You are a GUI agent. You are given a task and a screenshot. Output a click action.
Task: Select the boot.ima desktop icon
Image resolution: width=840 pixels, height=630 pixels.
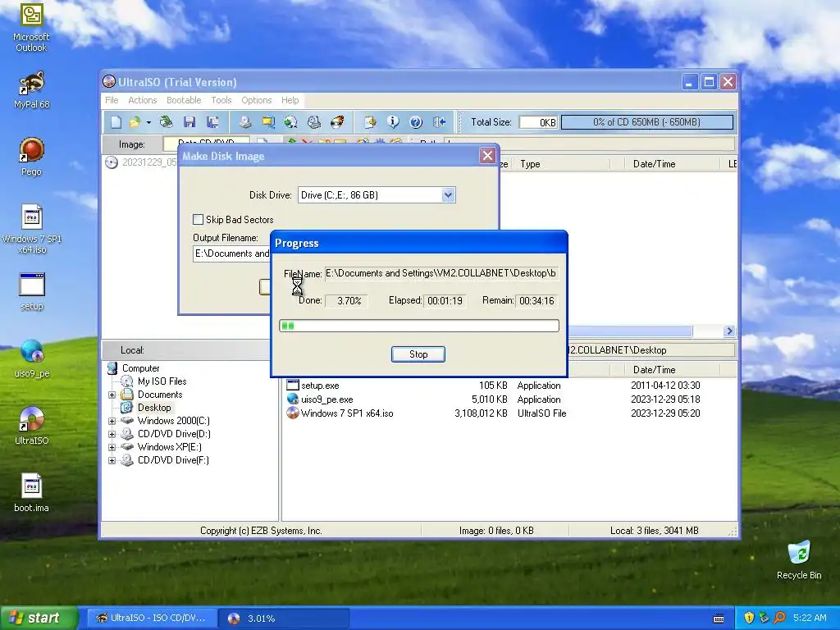31,493
